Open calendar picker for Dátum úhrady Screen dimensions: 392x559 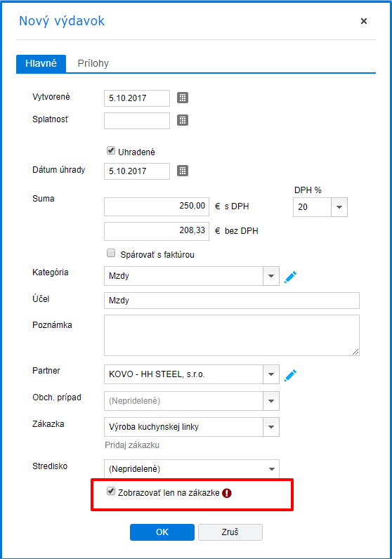(183, 171)
